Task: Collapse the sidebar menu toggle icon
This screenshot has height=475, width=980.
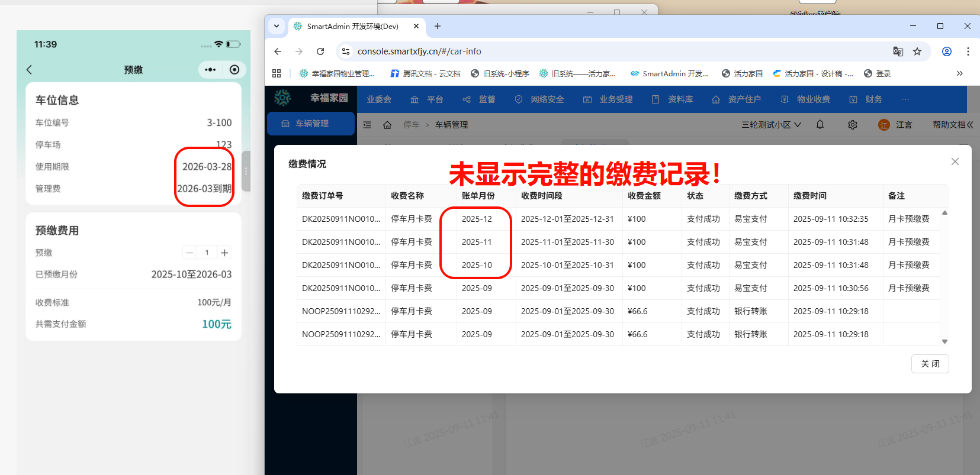Action: 367,125
